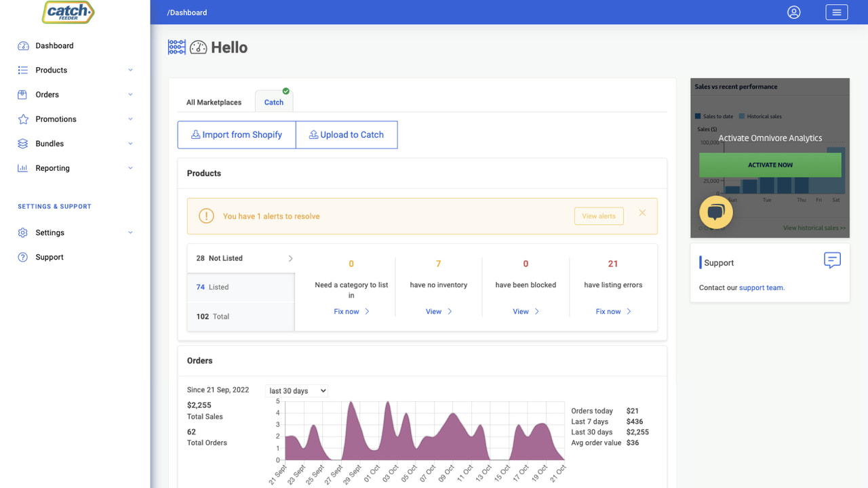Image resolution: width=868 pixels, height=488 pixels.
Task: Dismiss the alerts banner with the X
Action: [642, 212]
